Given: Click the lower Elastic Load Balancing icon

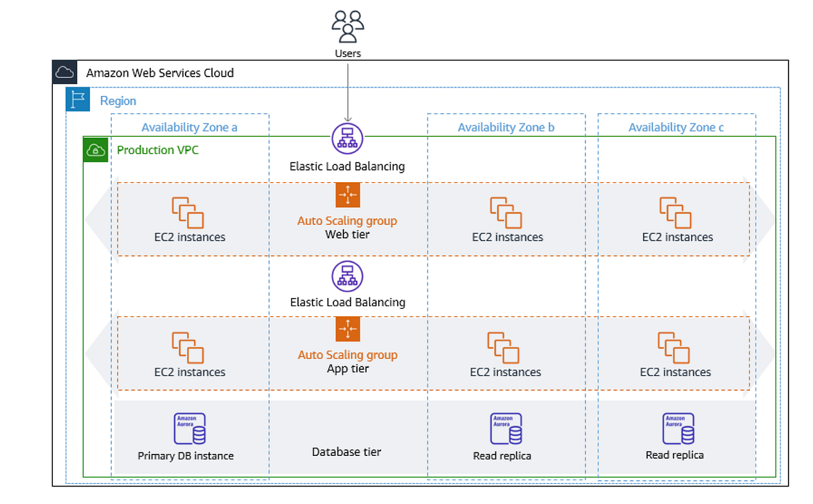Looking at the screenshot, I should tap(348, 276).
